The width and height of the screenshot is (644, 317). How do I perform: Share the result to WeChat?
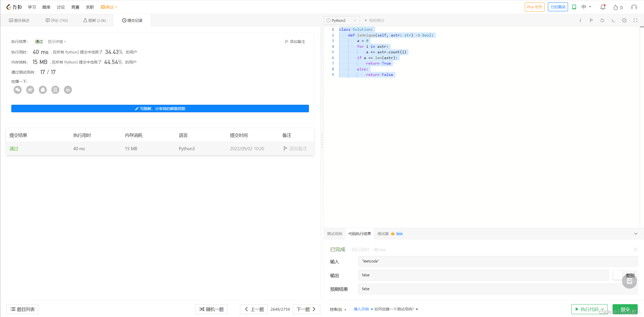point(18,90)
